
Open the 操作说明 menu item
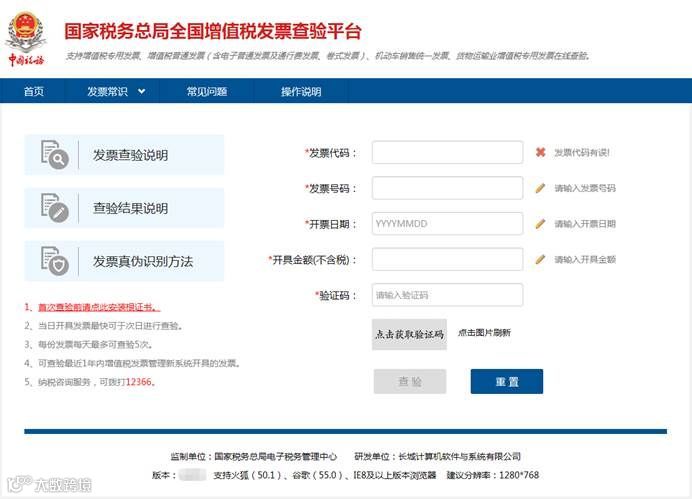pos(301,91)
